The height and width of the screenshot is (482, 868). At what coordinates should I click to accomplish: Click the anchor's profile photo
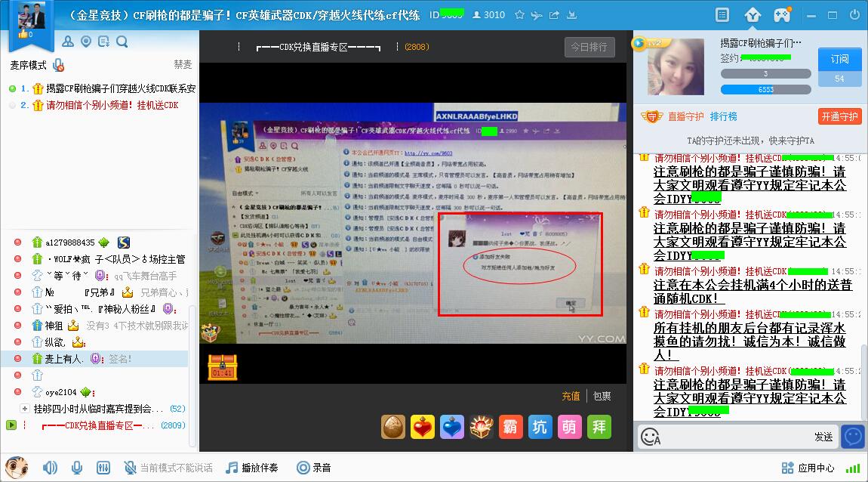(x=676, y=66)
